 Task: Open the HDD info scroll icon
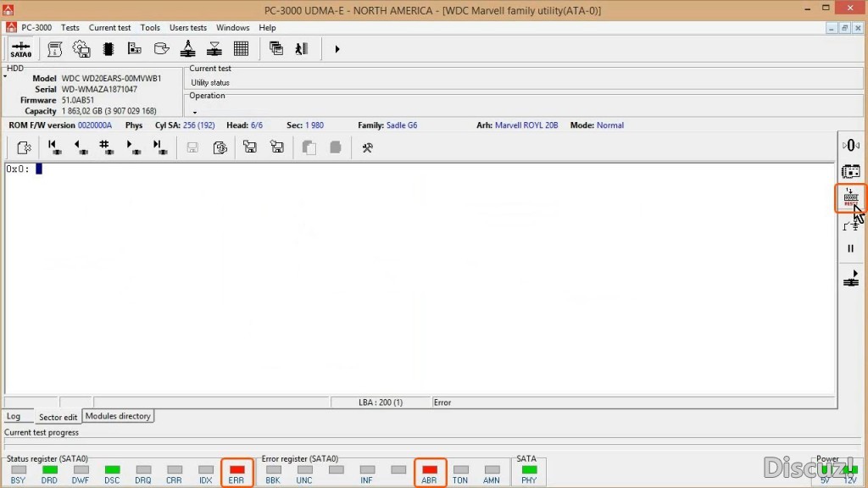(55, 49)
